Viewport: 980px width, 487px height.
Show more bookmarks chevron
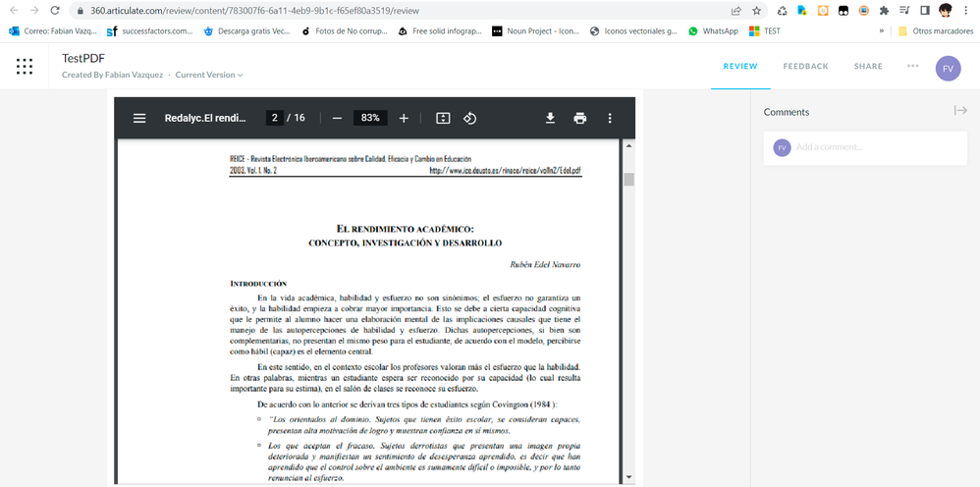881,30
